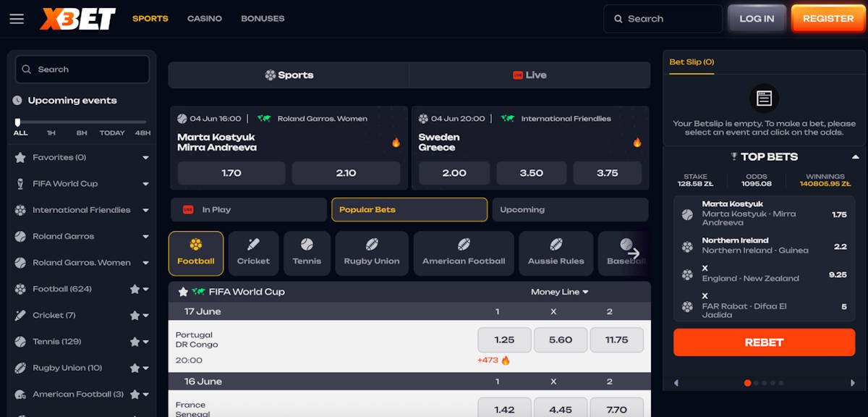Select the Popular Bets tab
Viewport: 868px width, 417px height.
pos(409,210)
